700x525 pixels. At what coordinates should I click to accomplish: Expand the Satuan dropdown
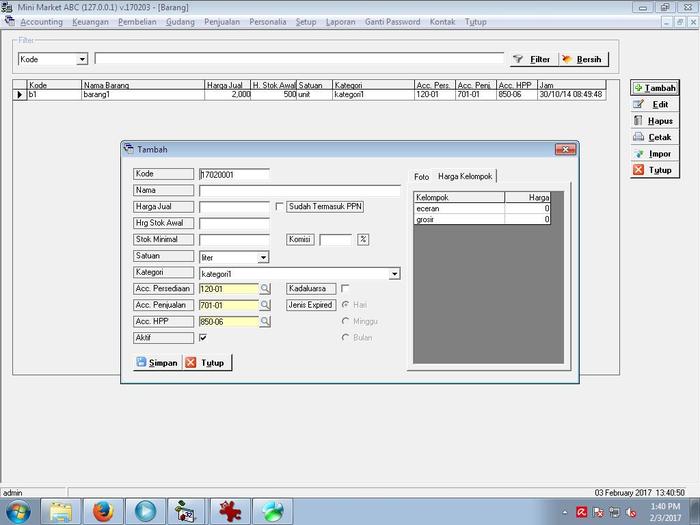[263, 257]
